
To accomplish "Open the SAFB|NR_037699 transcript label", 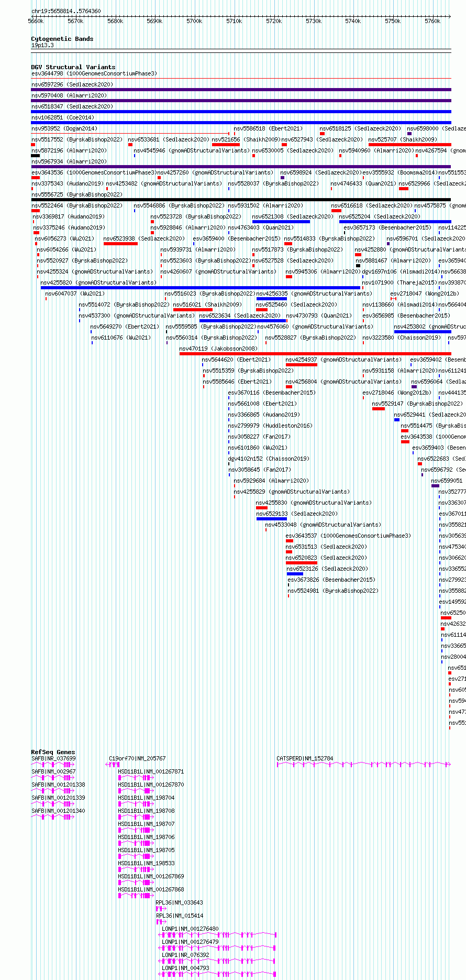I will pyautogui.click(x=53, y=758).
